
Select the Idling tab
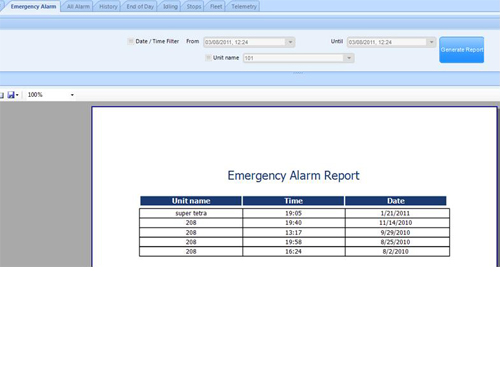coord(170,7)
